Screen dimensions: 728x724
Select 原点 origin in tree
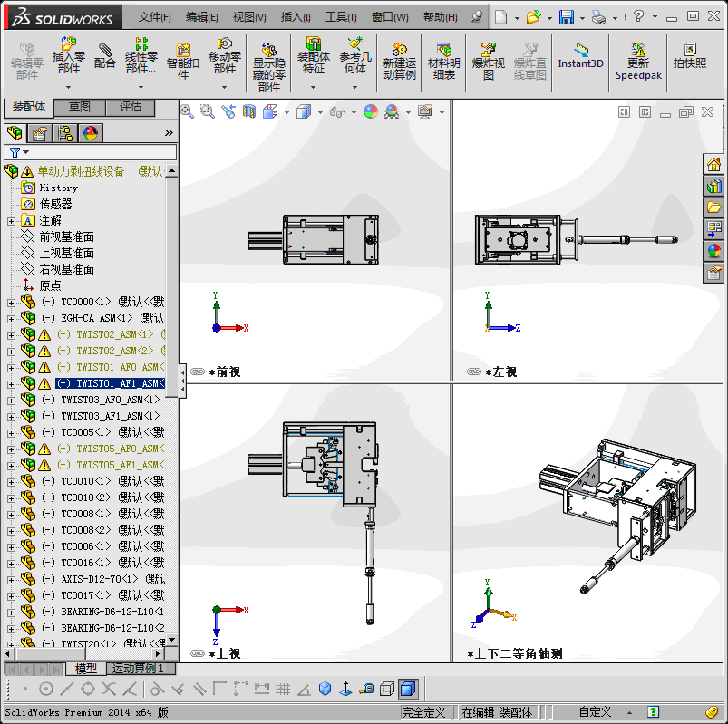tap(50, 286)
